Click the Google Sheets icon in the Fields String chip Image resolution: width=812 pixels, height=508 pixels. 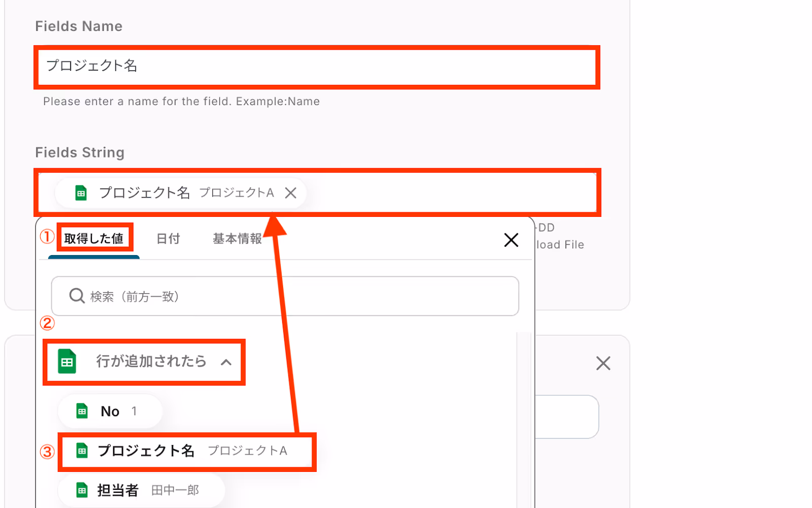[81, 193]
